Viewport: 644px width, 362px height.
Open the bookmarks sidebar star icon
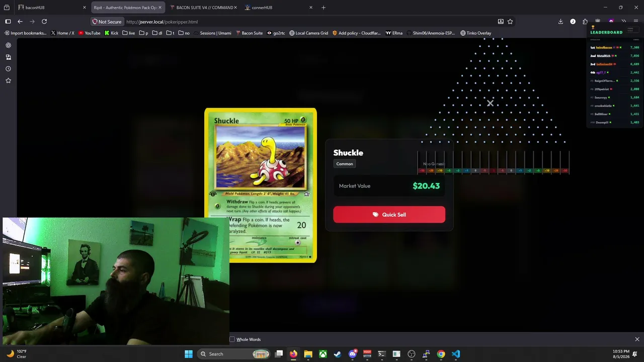click(x=8, y=80)
